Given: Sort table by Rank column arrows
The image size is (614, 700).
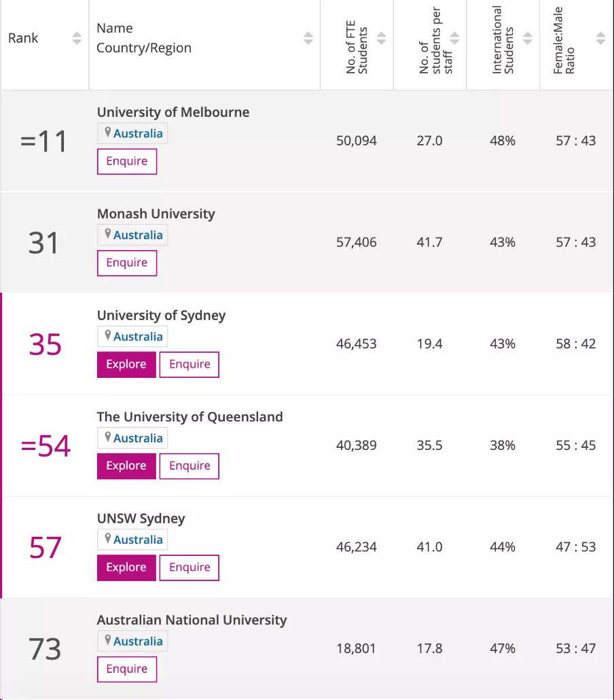Looking at the screenshot, I should 77,39.
